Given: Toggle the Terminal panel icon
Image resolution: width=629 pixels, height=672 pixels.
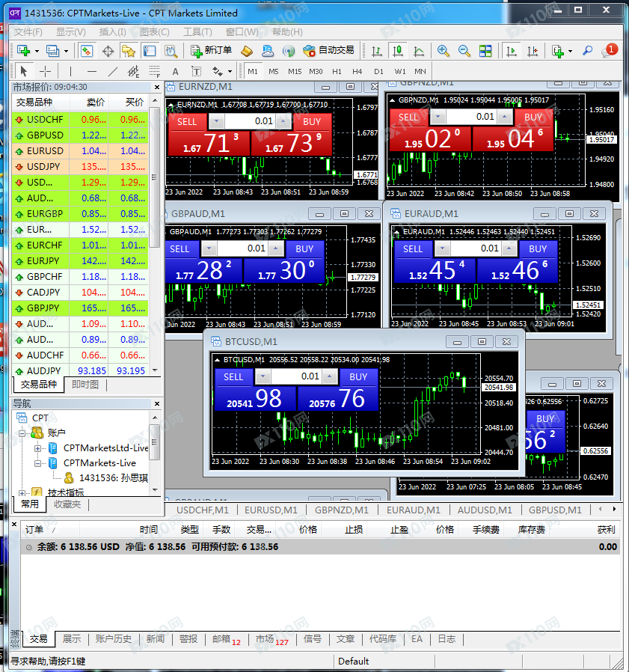Looking at the screenshot, I should 150,51.
